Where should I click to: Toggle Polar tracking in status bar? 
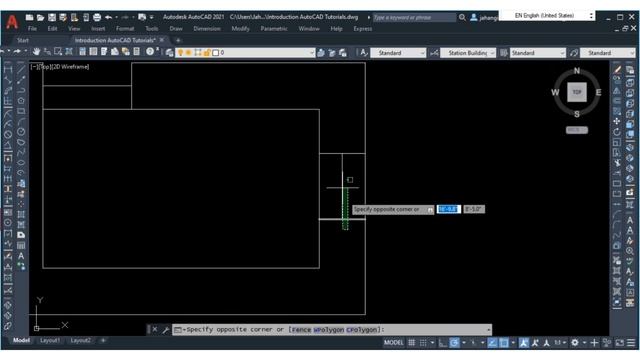point(454,343)
